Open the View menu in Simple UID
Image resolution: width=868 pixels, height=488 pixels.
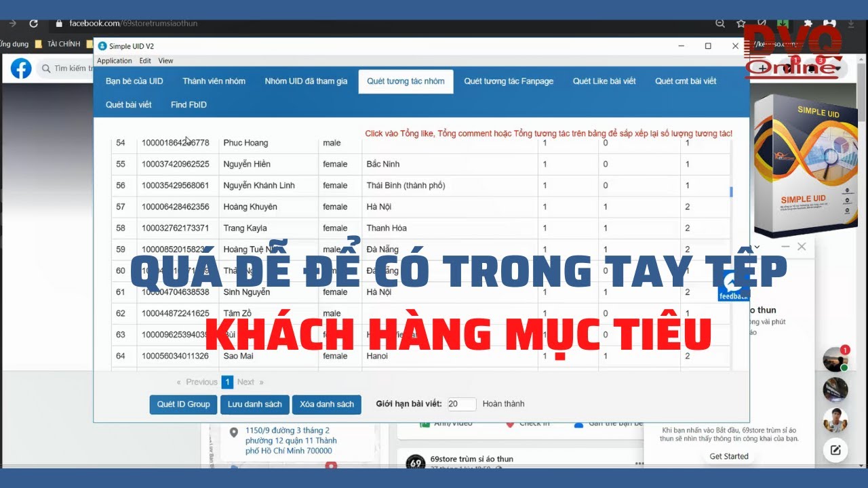click(x=165, y=60)
